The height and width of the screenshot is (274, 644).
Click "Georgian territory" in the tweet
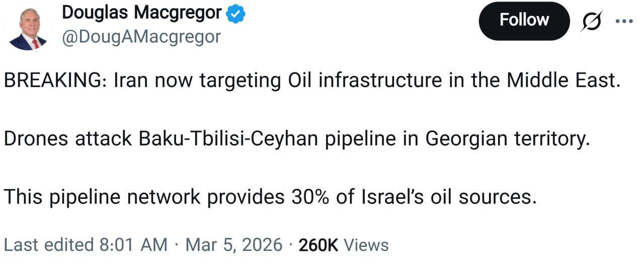point(507,139)
